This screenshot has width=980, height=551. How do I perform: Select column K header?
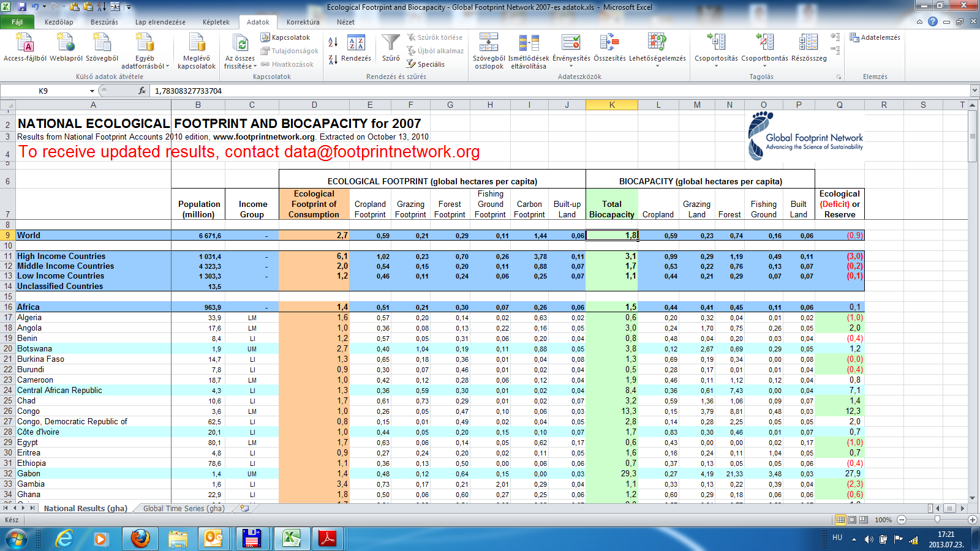click(612, 105)
